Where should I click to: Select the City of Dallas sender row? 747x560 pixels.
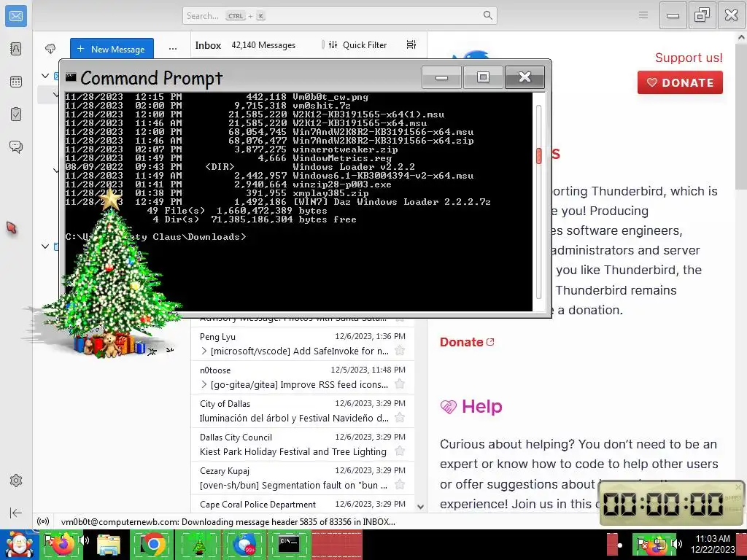click(x=303, y=411)
